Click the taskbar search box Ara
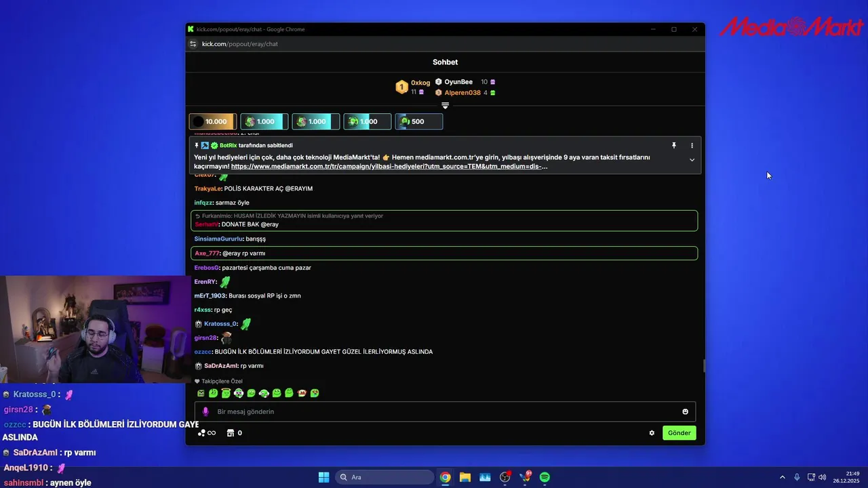Image resolution: width=868 pixels, height=488 pixels. [385, 477]
